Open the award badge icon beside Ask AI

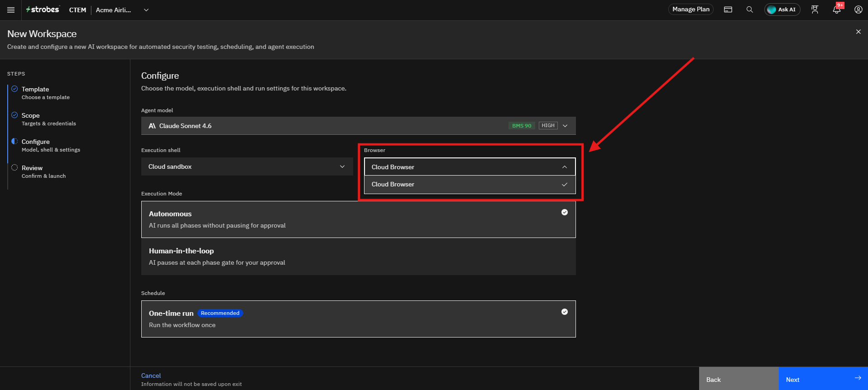click(x=815, y=10)
